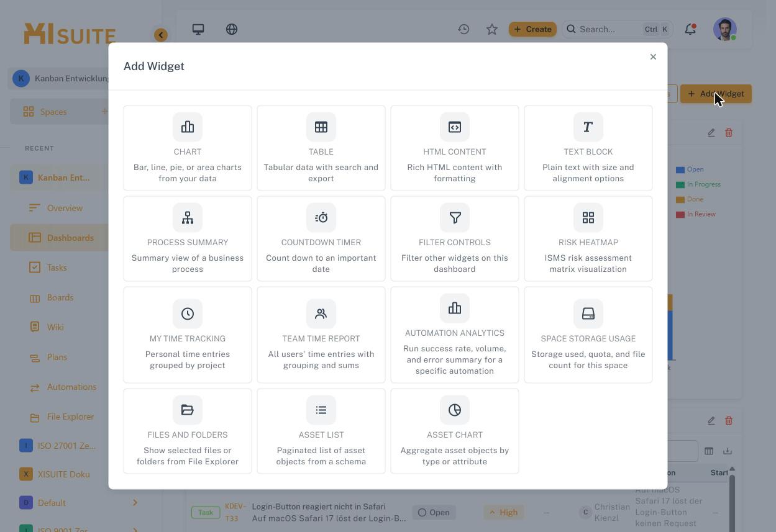Choose the Space Storage Usage widget
The width and height of the screenshot is (776, 532).
[x=588, y=335]
